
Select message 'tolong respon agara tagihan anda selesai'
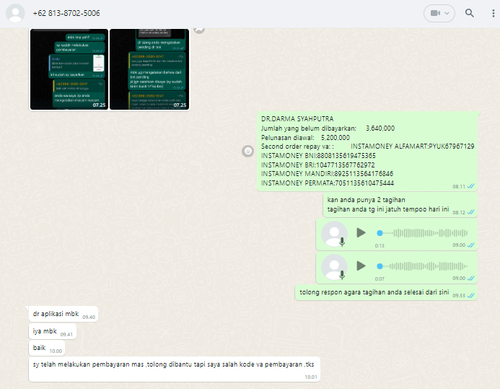[386, 293]
